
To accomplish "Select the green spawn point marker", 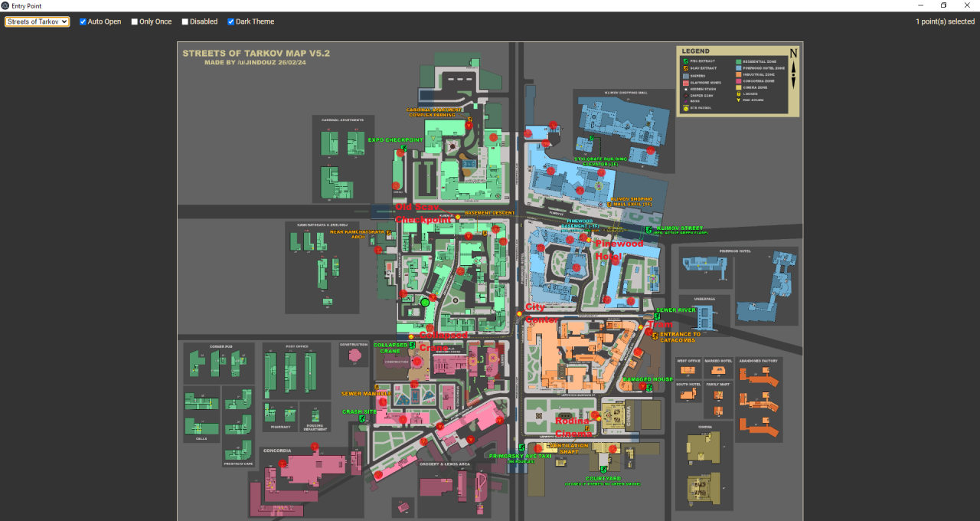I will click(425, 303).
